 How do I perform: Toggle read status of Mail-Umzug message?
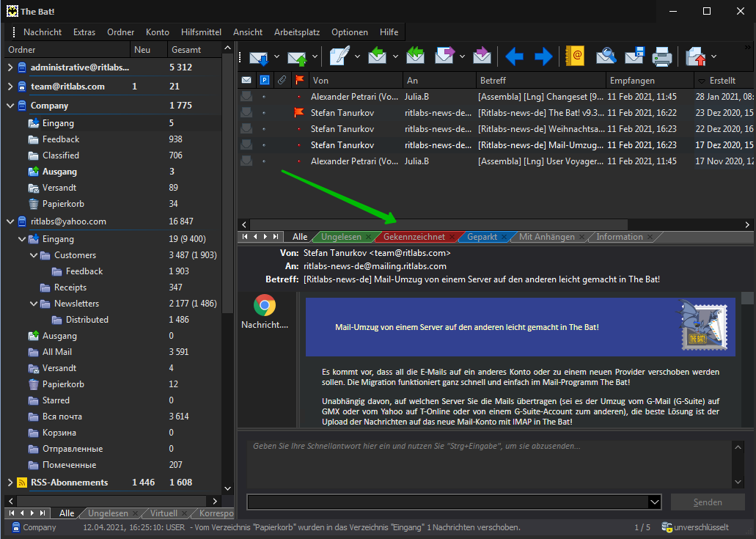246,145
